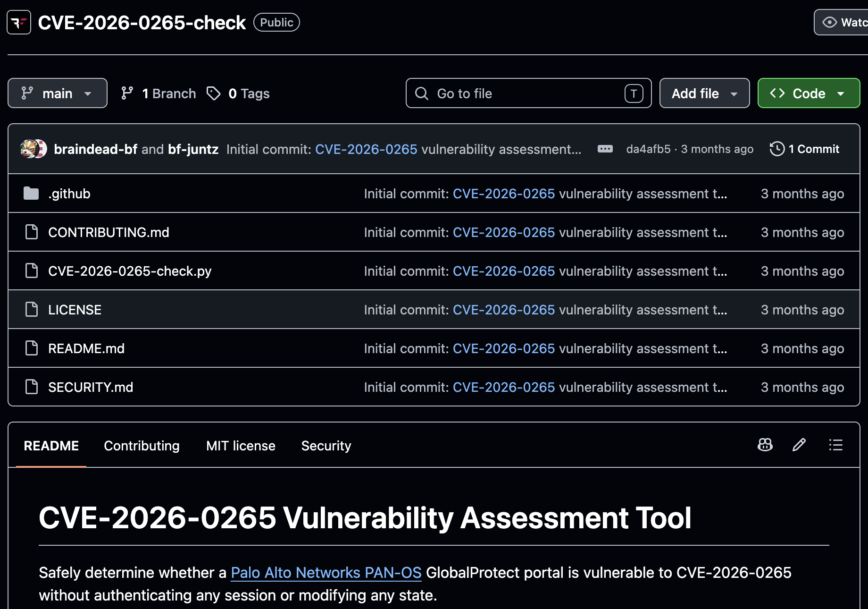This screenshot has height=609, width=868.
Task: Focus the Go to file search field
Action: pyautogui.click(x=528, y=93)
